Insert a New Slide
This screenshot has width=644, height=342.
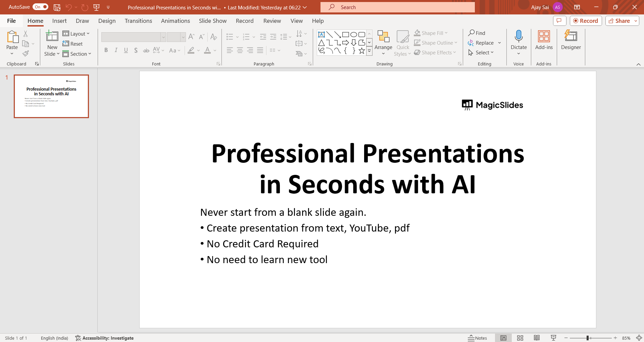click(x=52, y=36)
